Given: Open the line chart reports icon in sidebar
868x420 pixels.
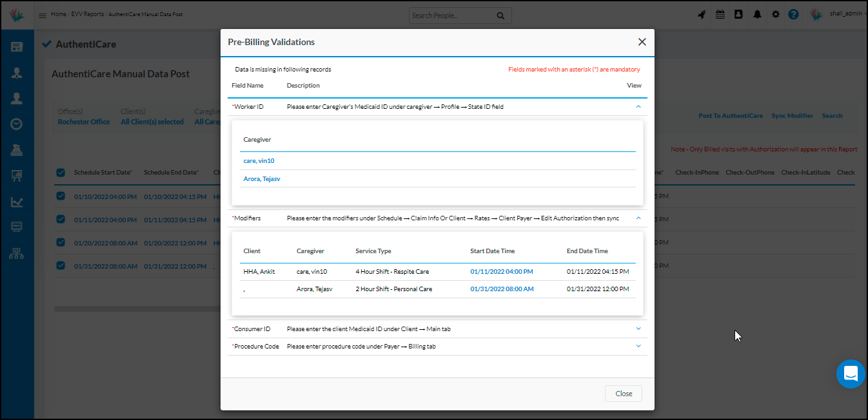Looking at the screenshot, I should [17, 202].
